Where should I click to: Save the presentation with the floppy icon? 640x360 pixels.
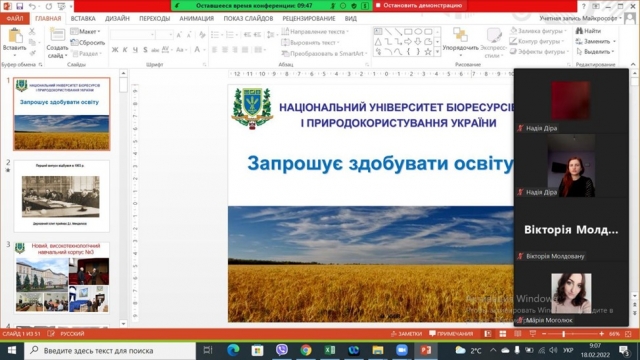click(x=19, y=6)
